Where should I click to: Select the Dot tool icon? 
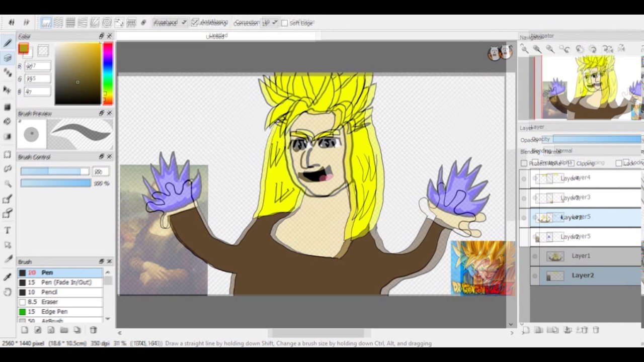pos(8,73)
